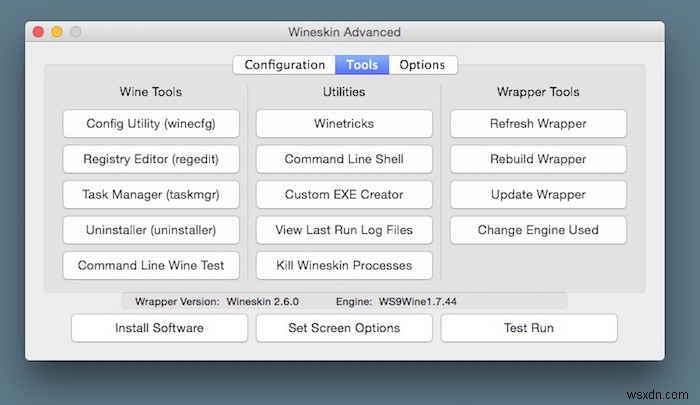Run Command Line Wine Test
Image resolution: width=700 pixels, height=405 pixels.
(150, 265)
